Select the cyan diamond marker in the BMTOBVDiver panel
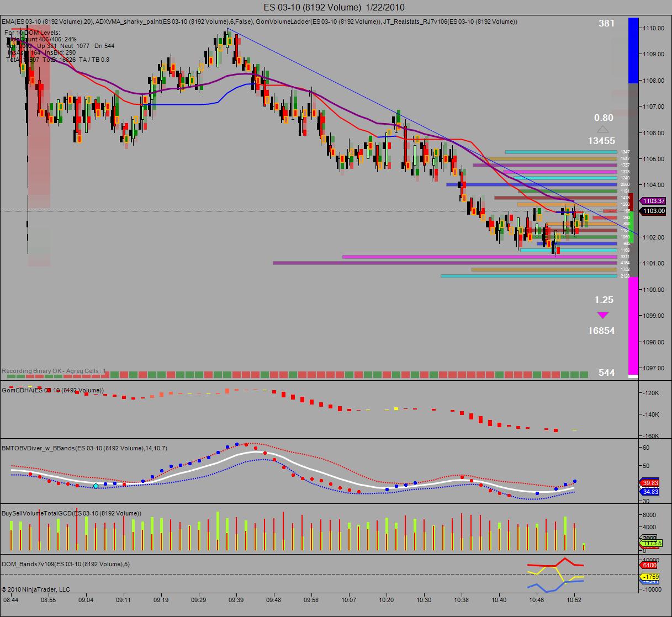The image size is (672, 617). pyautogui.click(x=96, y=486)
